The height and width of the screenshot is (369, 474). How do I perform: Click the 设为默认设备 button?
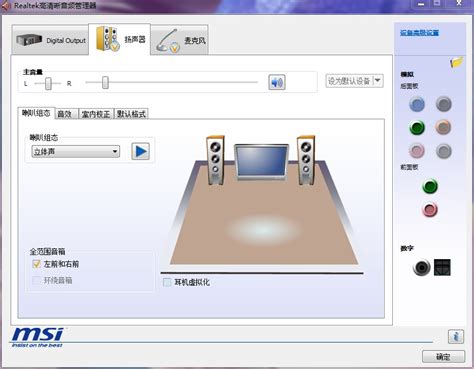(349, 81)
